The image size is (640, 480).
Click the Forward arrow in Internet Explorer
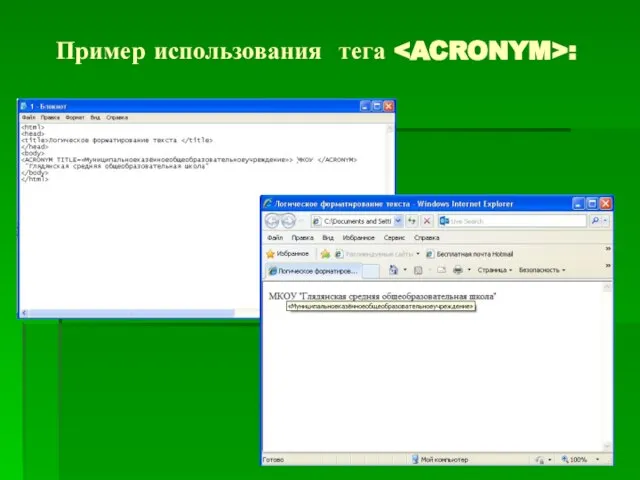(288, 221)
